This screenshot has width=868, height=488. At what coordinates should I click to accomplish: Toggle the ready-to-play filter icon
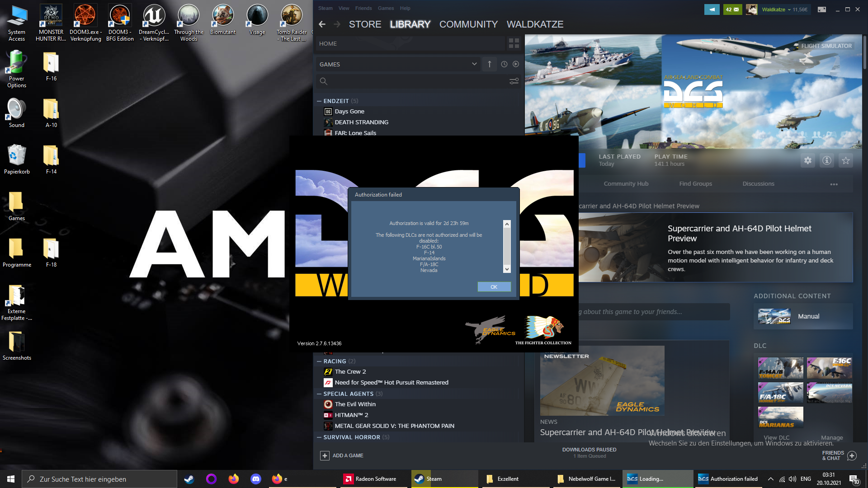(x=516, y=64)
